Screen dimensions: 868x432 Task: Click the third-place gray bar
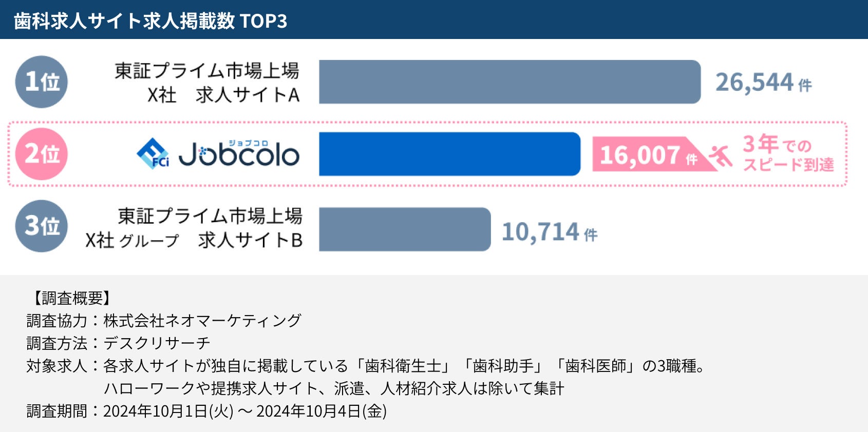point(405,229)
